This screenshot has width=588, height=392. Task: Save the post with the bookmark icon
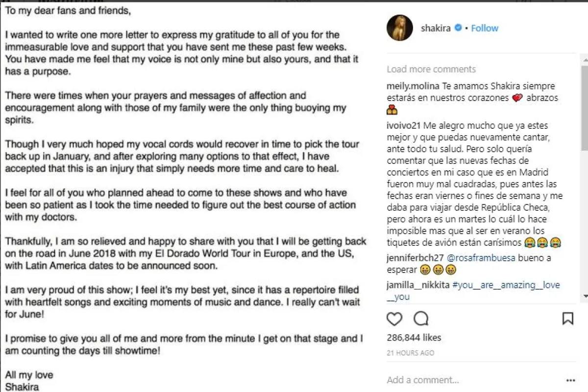click(567, 319)
